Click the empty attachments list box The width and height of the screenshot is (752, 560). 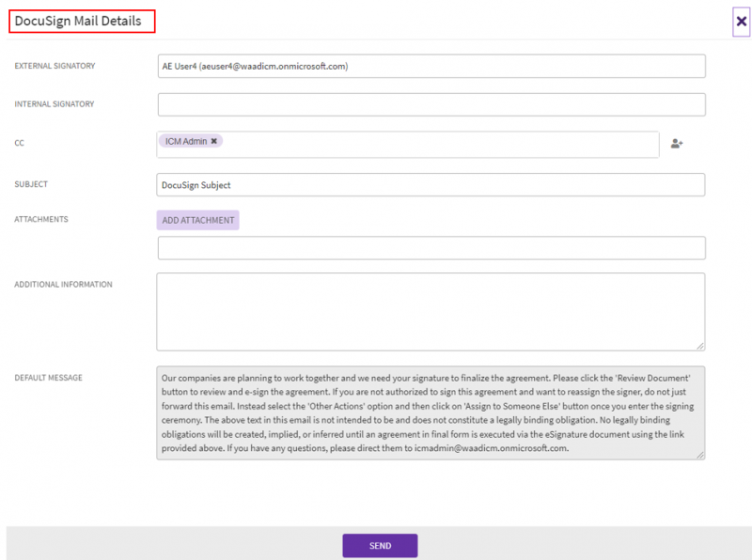click(x=431, y=248)
